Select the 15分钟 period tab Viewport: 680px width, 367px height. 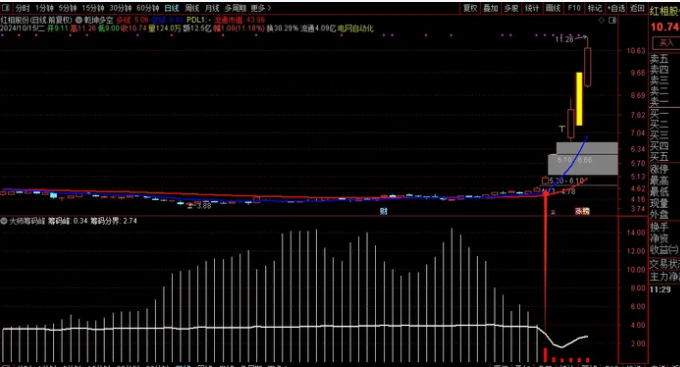click(93, 8)
